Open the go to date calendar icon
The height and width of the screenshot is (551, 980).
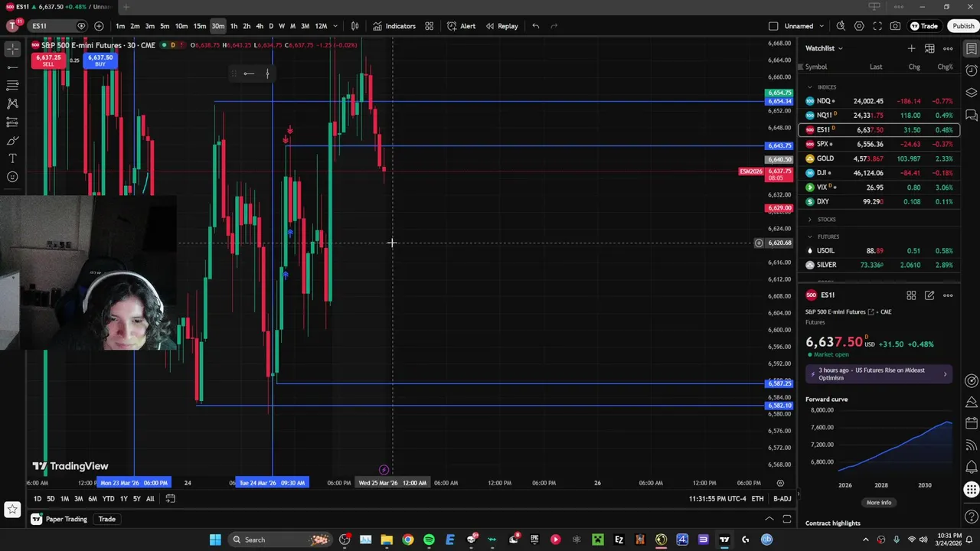coord(170,499)
